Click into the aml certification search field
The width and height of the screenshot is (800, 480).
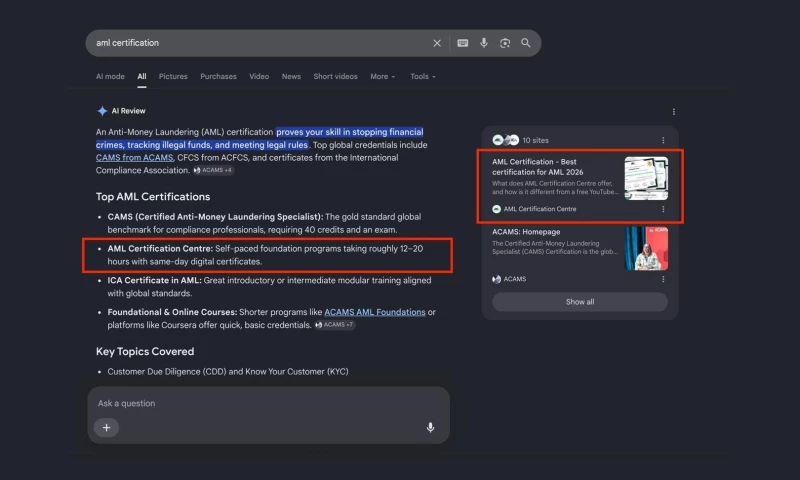[260, 43]
